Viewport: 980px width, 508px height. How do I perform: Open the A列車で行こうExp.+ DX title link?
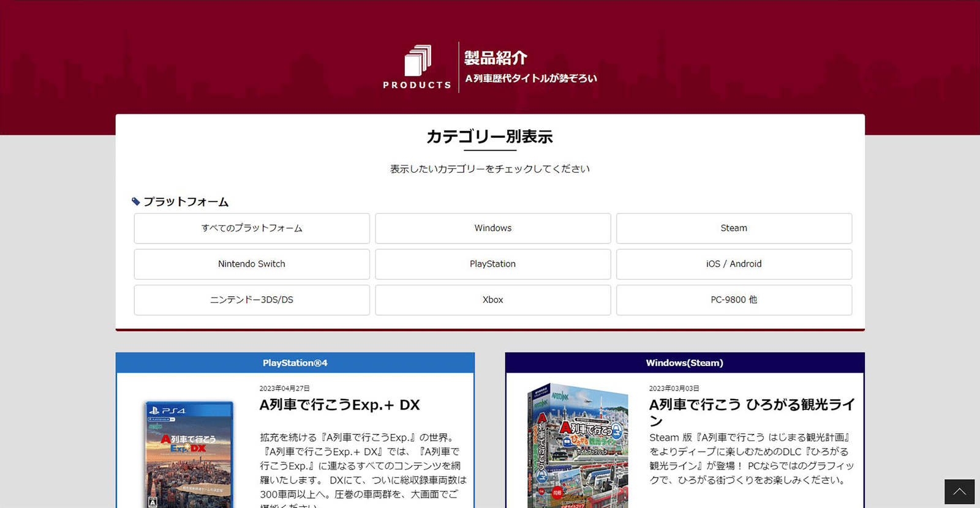coord(340,405)
